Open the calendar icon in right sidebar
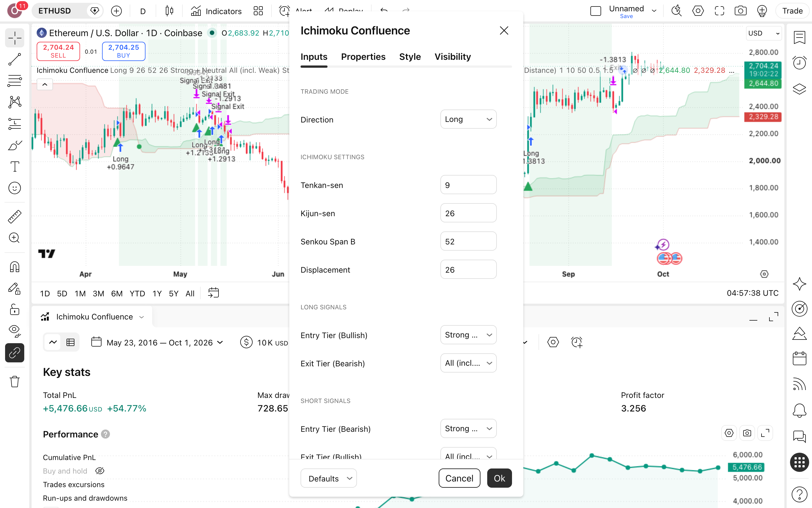812x508 pixels. (x=799, y=358)
